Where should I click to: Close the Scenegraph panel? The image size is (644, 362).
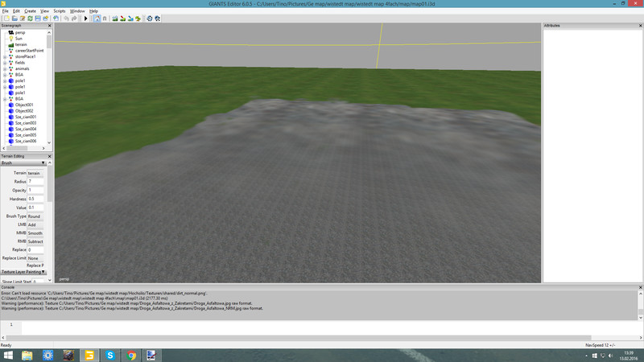point(49,26)
